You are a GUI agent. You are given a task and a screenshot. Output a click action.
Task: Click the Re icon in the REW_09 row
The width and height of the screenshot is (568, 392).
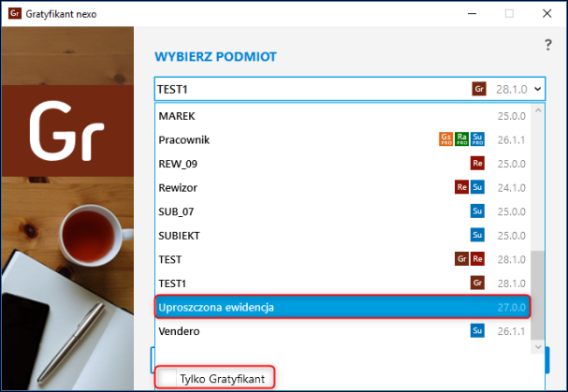477,163
